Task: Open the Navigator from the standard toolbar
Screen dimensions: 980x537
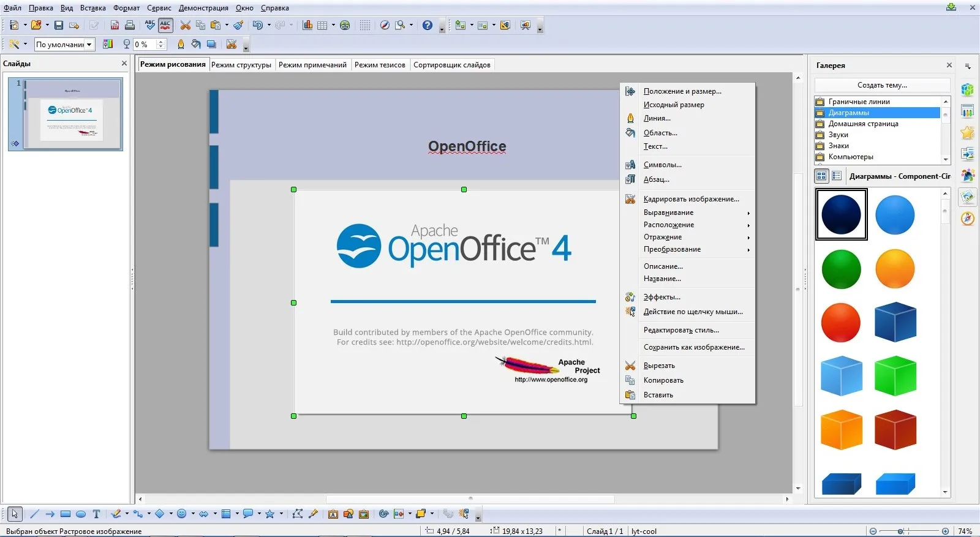Action: coord(385,25)
